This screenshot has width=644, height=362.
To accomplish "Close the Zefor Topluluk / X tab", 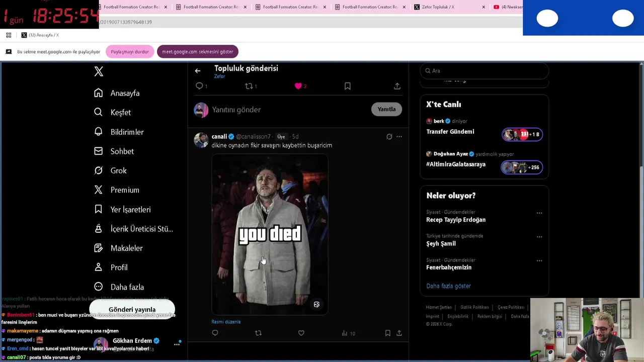I will (x=484, y=7).
